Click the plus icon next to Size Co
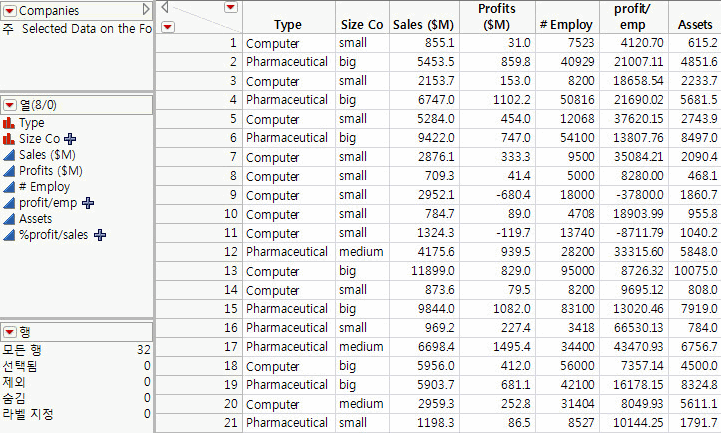The image size is (721, 433). tap(70, 139)
